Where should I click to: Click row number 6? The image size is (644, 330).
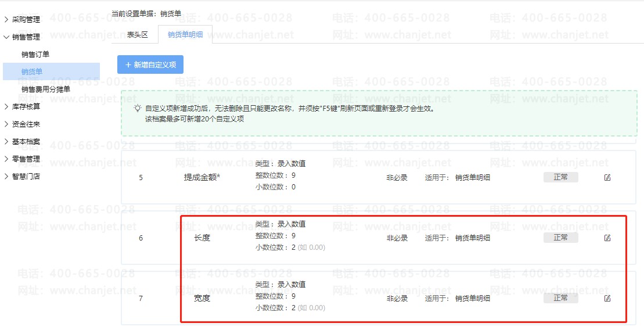click(x=141, y=238)
